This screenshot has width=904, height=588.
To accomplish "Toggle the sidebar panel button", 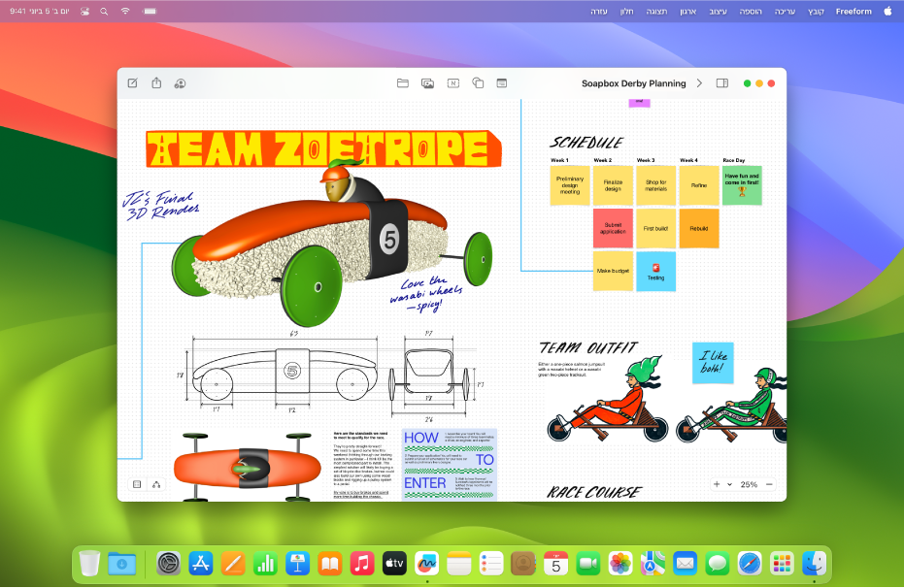I will point(721,82).
